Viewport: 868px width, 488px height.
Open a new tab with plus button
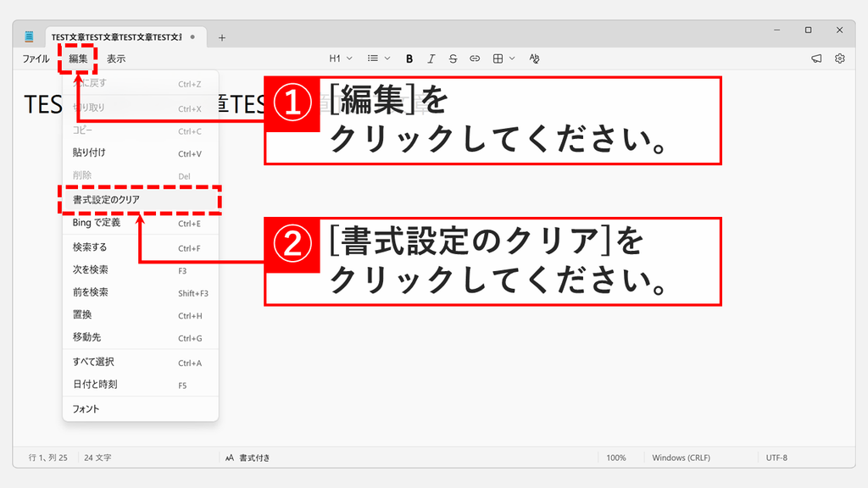pyautogui.click(x=222, y=37)
